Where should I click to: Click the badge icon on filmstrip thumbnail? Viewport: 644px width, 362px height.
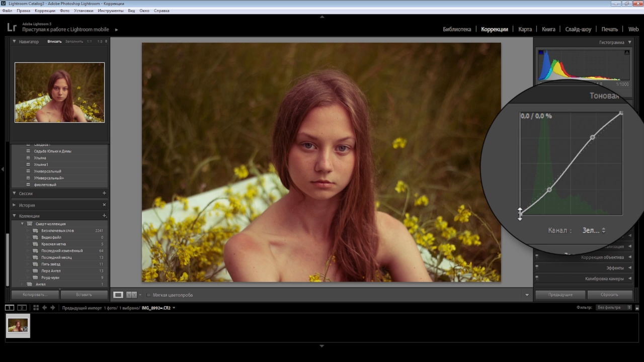(25, 329)
